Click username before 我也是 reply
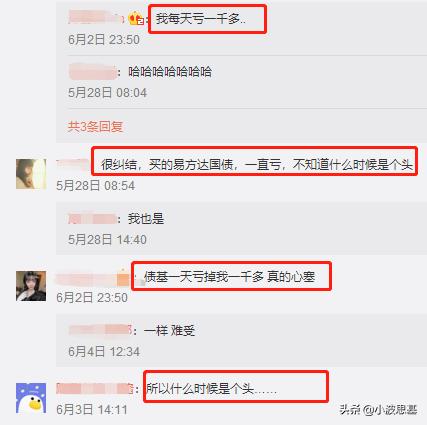 92,219
